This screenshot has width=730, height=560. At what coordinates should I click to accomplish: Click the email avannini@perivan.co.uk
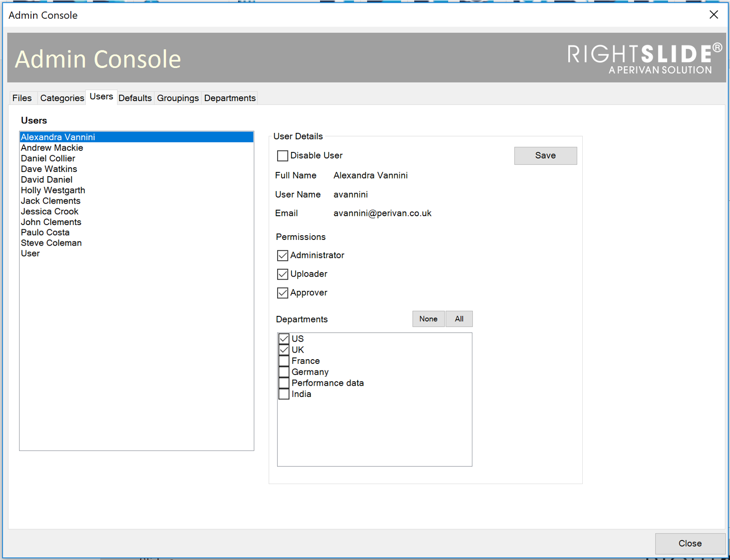click(x=382, y=213)
